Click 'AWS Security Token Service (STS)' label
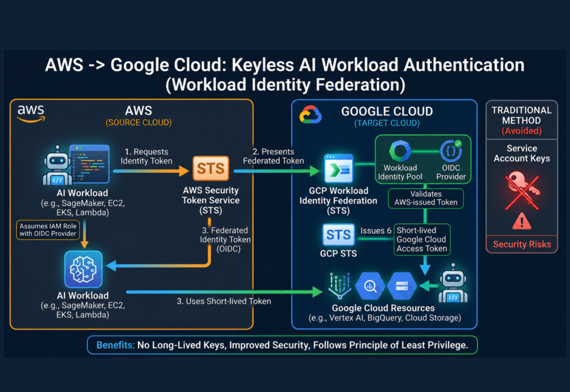Image resolution: width=570 pixels, height=392 pixels. click(x=211, y=200)
